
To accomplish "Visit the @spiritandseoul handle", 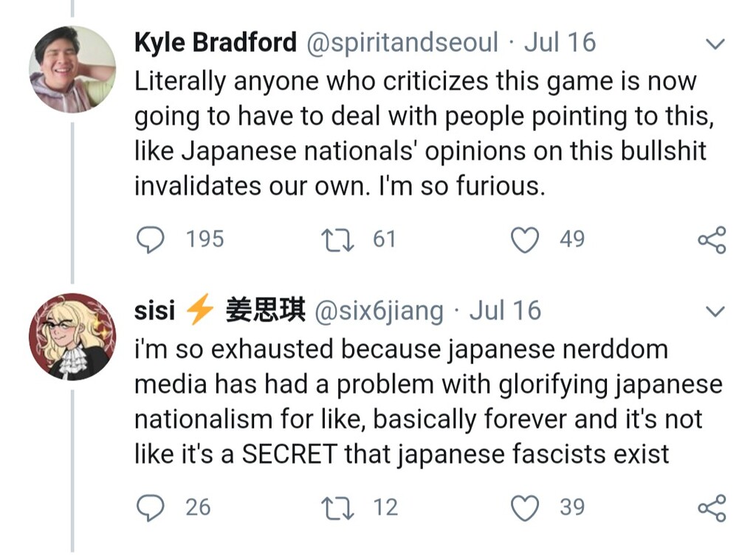I will click(x=402, y=43).
